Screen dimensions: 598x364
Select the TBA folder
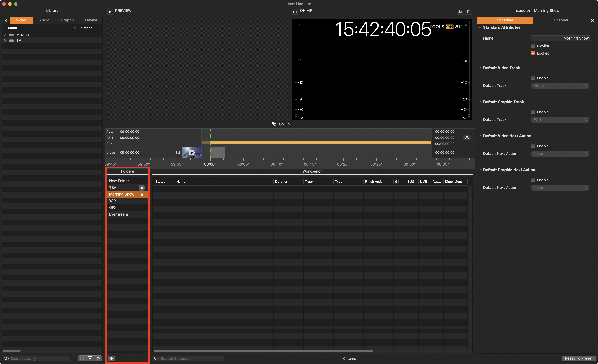(x=127, y=188)
